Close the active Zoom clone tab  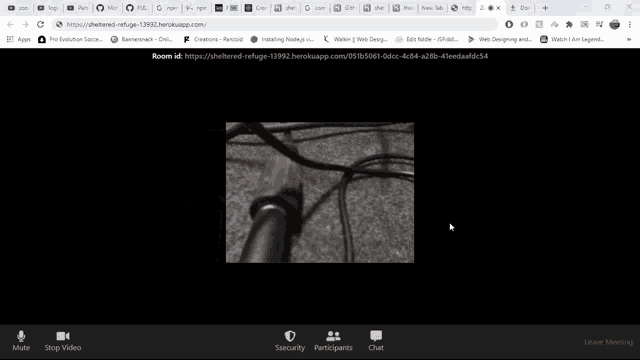(x=498, y=8)
